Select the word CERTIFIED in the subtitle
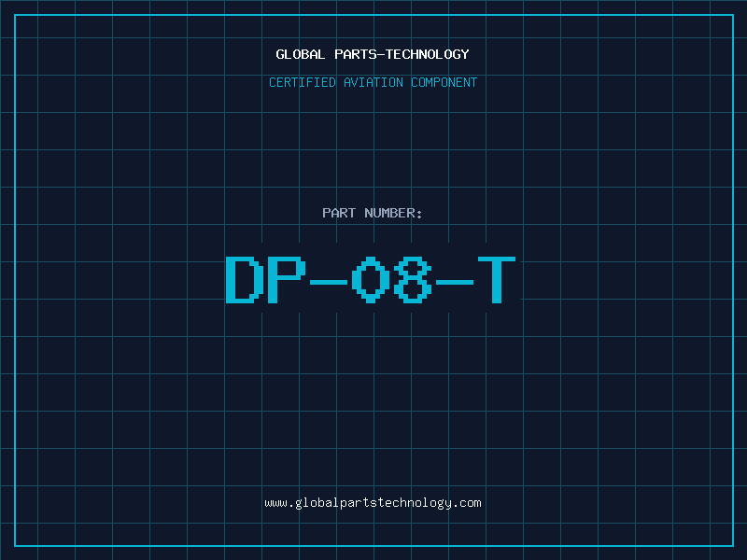Viewport: 747px width, 560px height. click(x=303, y=82)
